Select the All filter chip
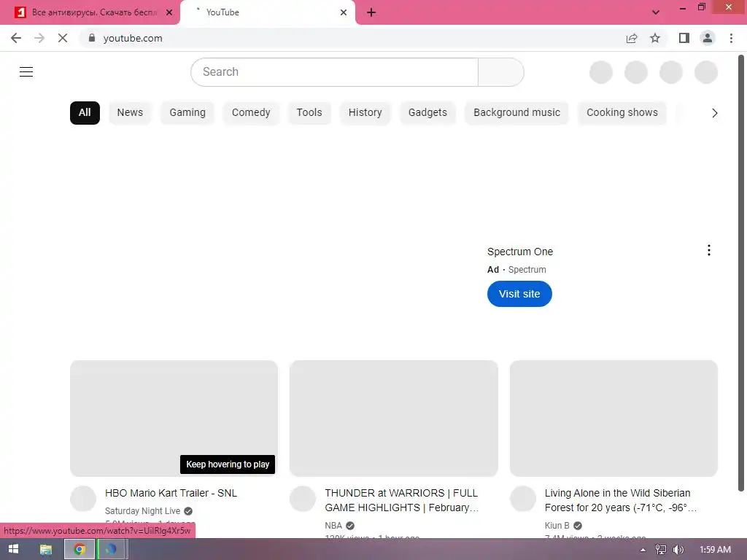Viewport: 747px width, 560px height. (85, 113)
